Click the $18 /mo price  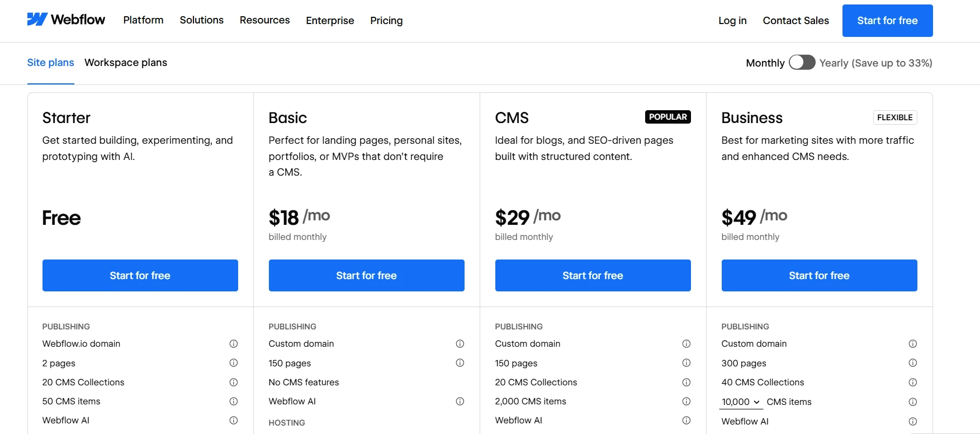pyautogui.click(x=299, y=217)
